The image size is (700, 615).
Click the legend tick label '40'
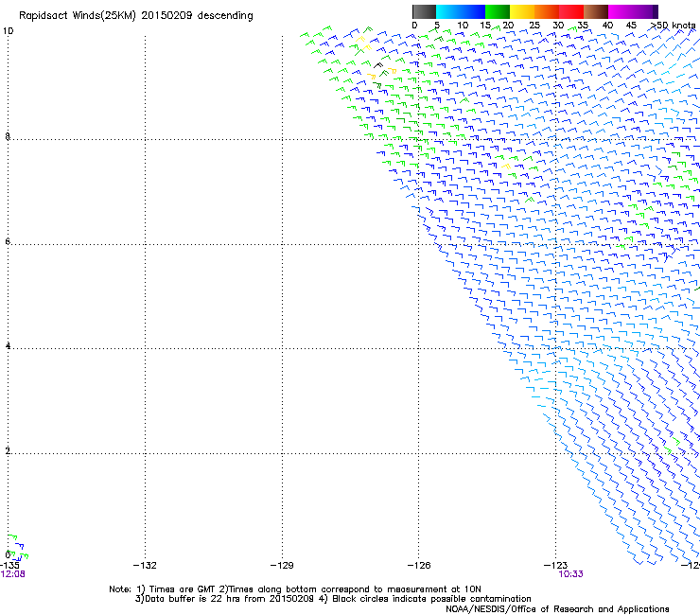pos(607,26)
